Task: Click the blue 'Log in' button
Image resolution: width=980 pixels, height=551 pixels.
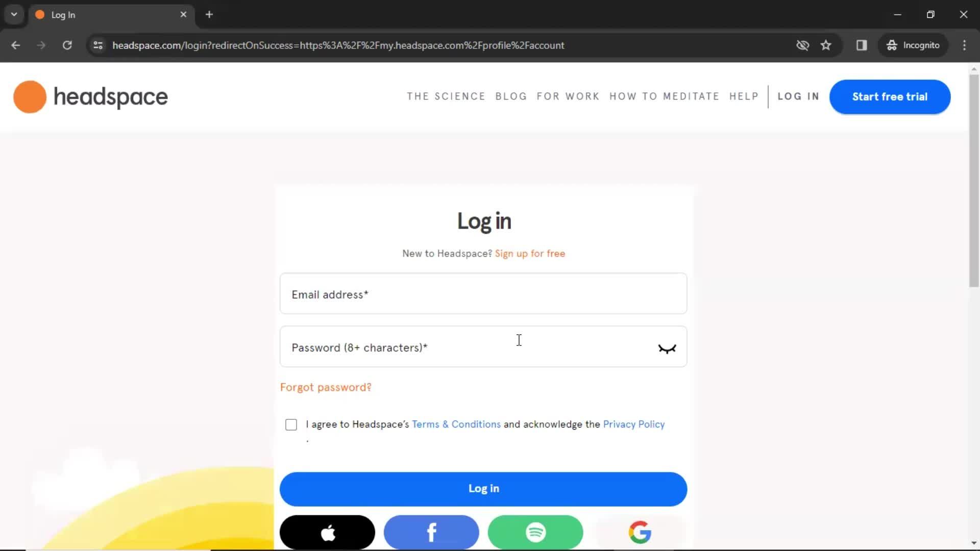Action: (x=483, y=488)
